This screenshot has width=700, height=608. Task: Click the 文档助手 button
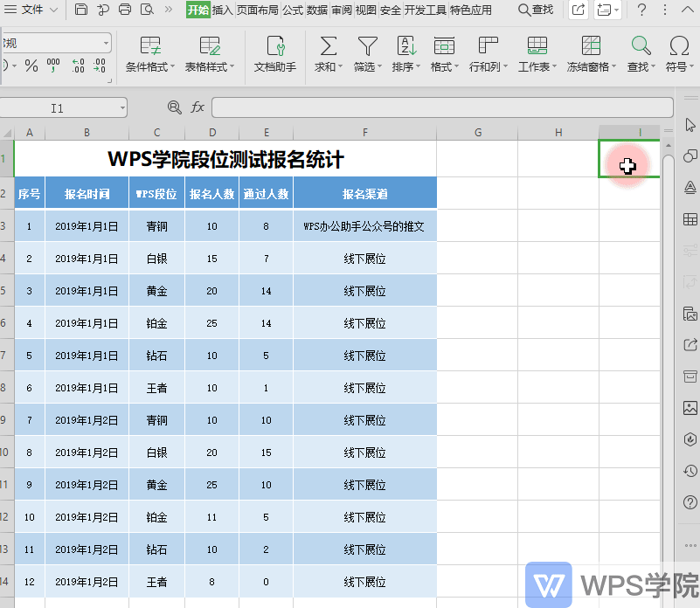pyautogui.click(x=275, y=54)
